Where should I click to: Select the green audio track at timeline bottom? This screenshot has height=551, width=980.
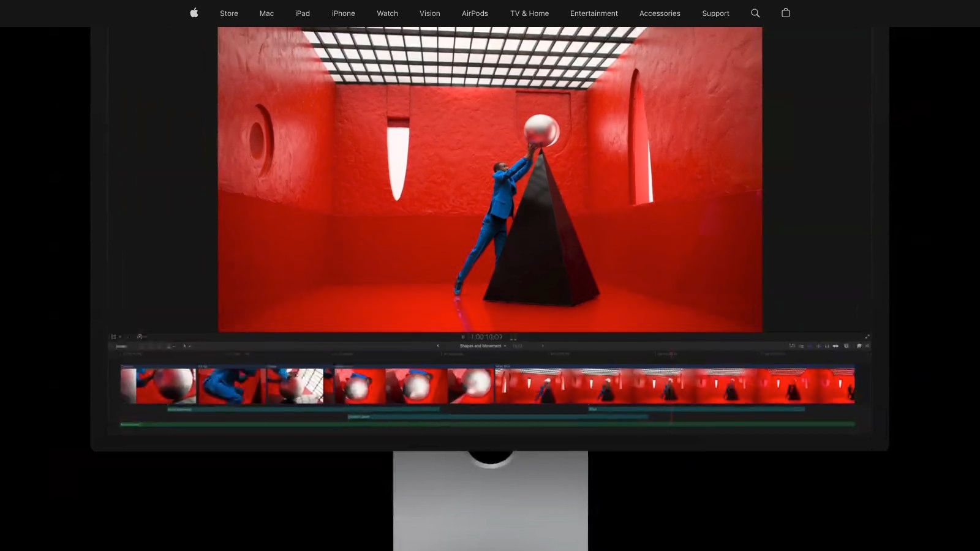pos(487,424)
